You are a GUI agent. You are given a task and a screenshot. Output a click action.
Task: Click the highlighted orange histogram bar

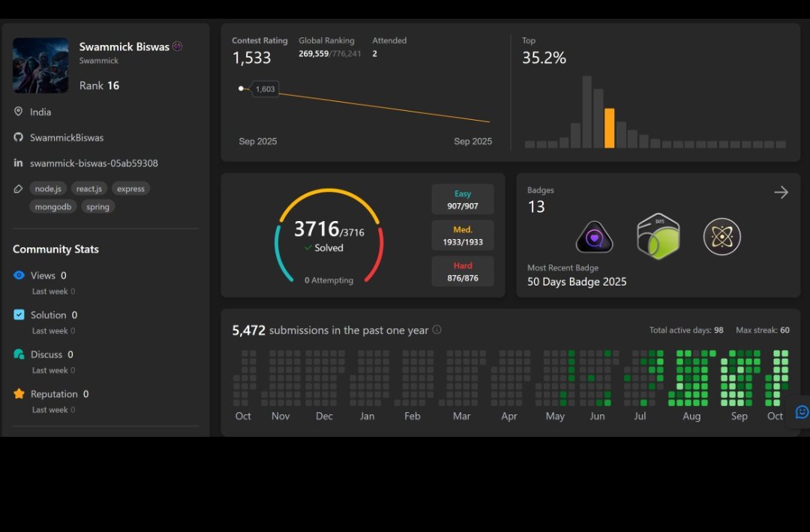point(610,128)
